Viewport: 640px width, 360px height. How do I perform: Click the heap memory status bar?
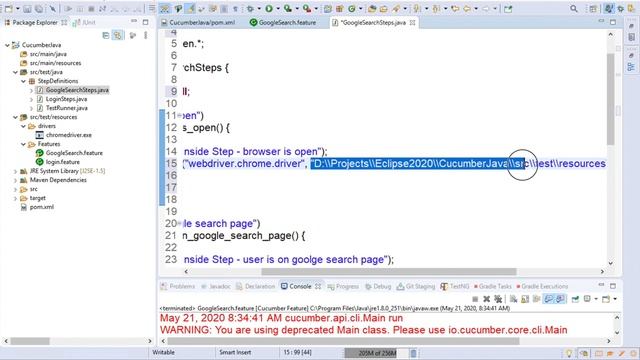click(376, 353)
